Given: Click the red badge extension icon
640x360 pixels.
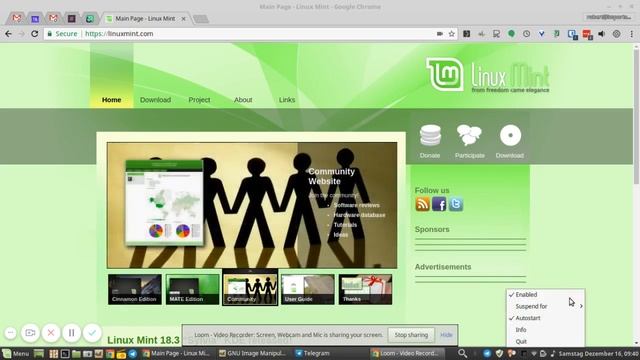Looking at the screenshot, I should click(587, 34).
